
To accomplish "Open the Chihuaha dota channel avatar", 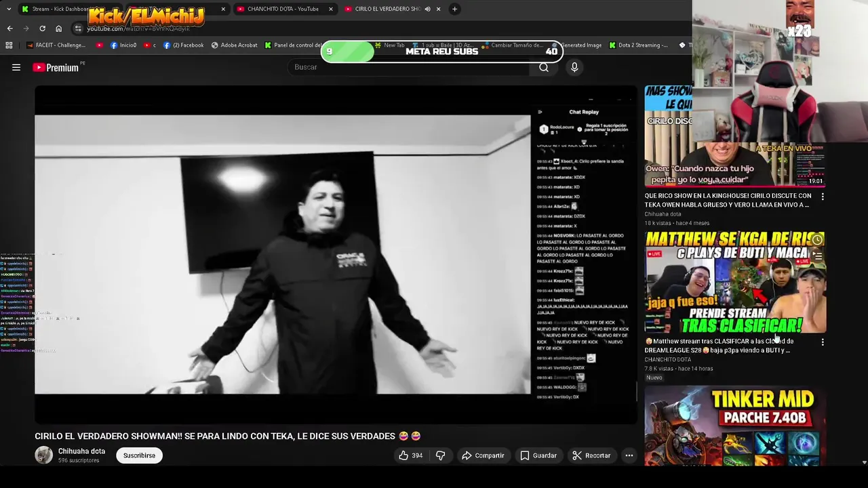I will click(43, 455).
